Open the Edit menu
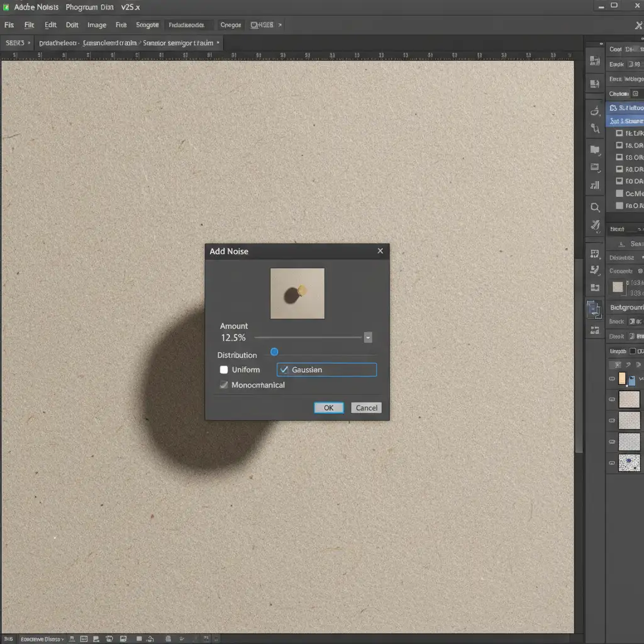644x644 pixels. pyautogui.click(x=50, y=25)
